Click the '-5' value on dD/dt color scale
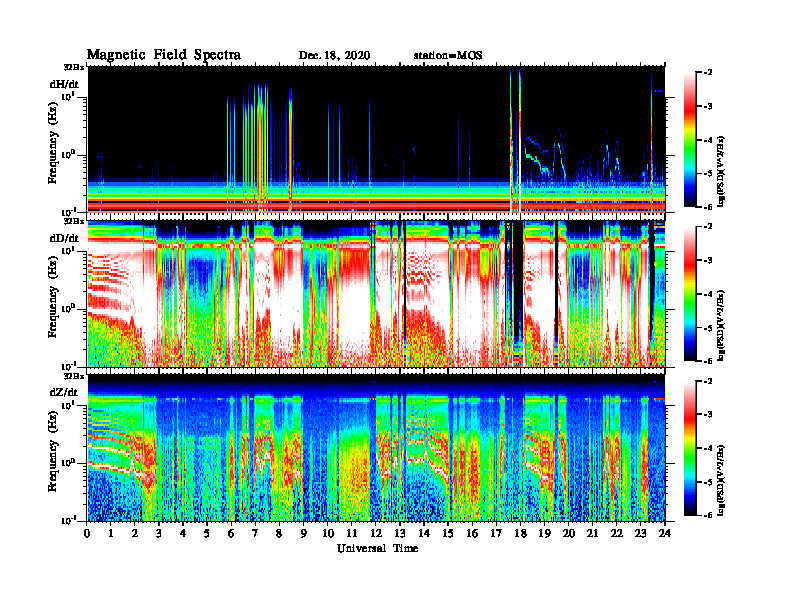 (709, 328)
